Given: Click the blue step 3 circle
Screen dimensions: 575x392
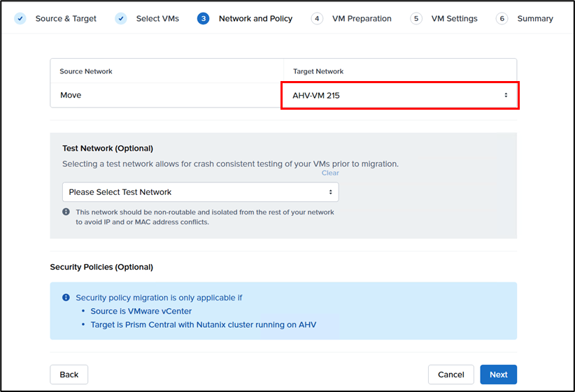Looking at the screenshot, I should pos(204,18).
